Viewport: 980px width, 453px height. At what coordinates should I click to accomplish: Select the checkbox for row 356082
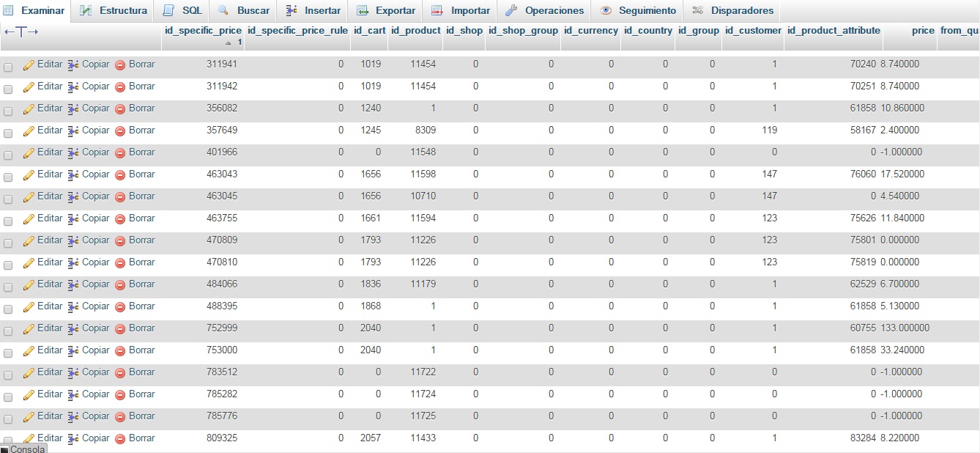coord(8,111)
